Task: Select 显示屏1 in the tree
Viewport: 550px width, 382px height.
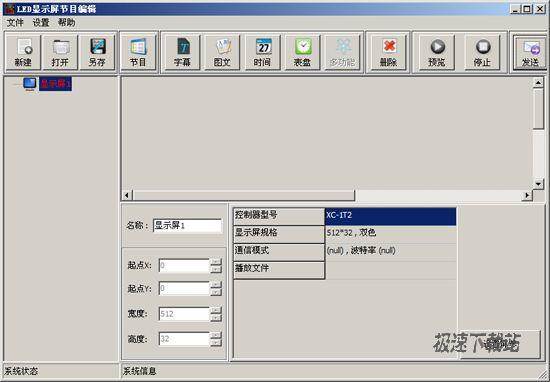Action: (55, 84)
